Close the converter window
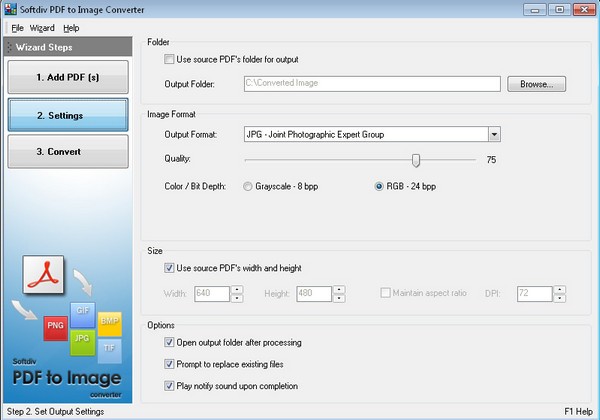The image size is (600, 420). pos(584,10)
